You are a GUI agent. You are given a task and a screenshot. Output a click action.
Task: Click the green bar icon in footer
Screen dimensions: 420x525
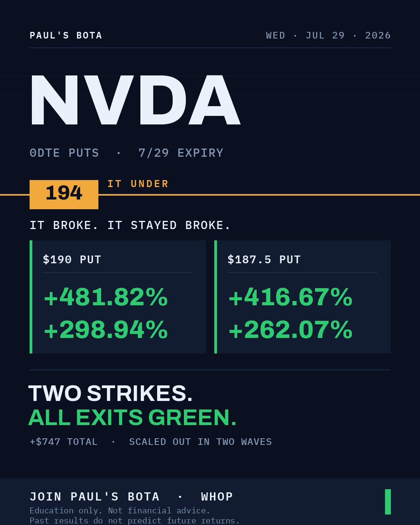(x=388, y=502)
